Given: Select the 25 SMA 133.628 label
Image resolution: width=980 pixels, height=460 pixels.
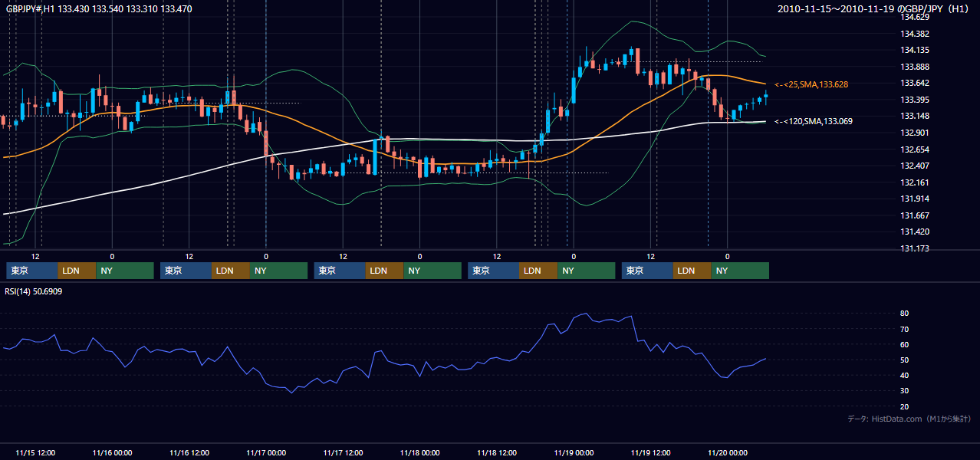Looking at the screenshot, I should coord(811,84).
